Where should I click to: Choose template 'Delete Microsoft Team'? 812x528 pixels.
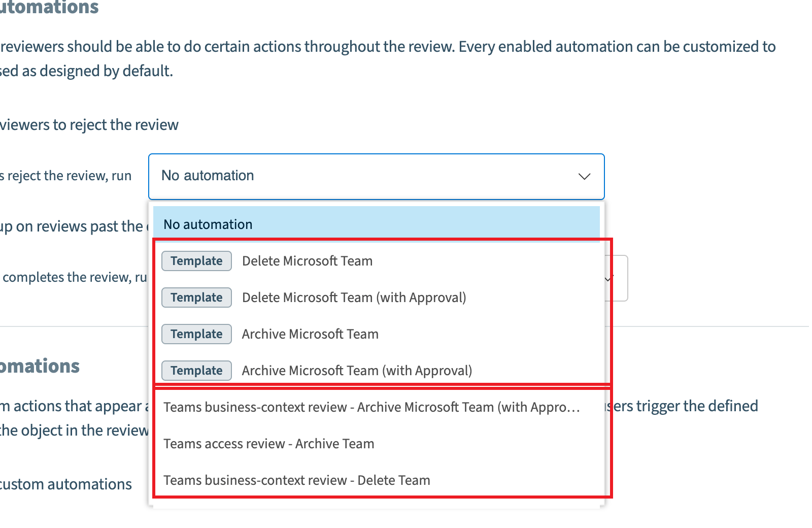click(x=376, y=261)
